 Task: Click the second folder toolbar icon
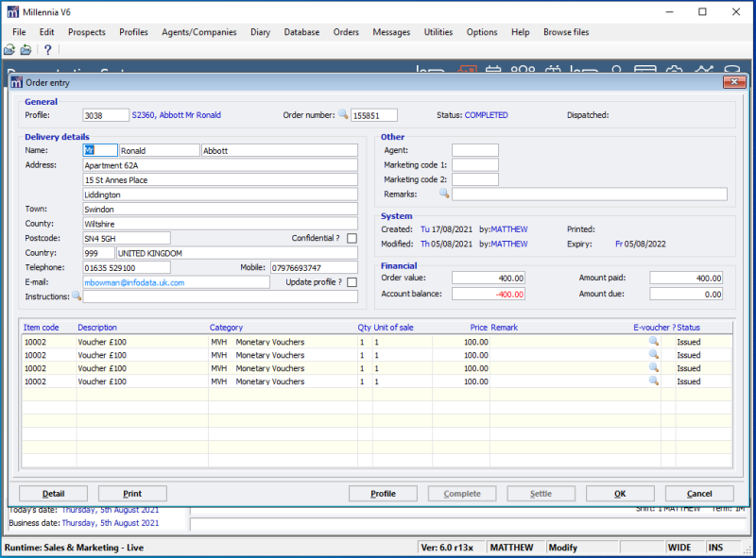click(26, 50)
